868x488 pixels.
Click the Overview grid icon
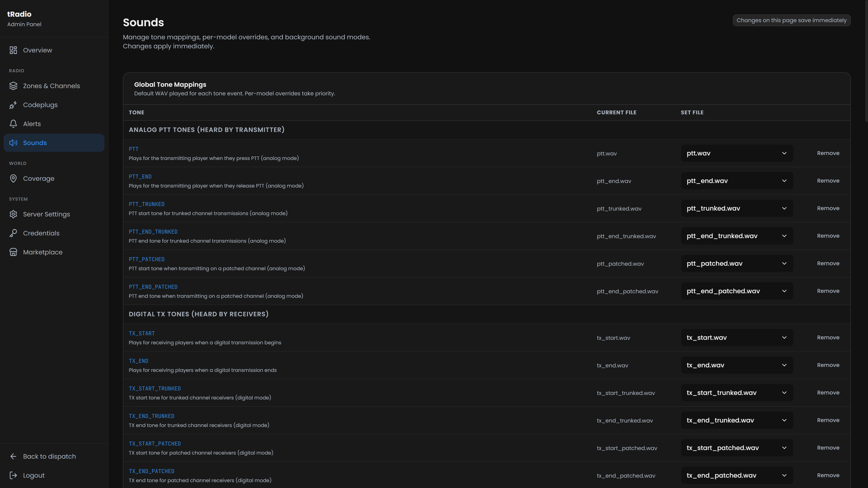13,50
